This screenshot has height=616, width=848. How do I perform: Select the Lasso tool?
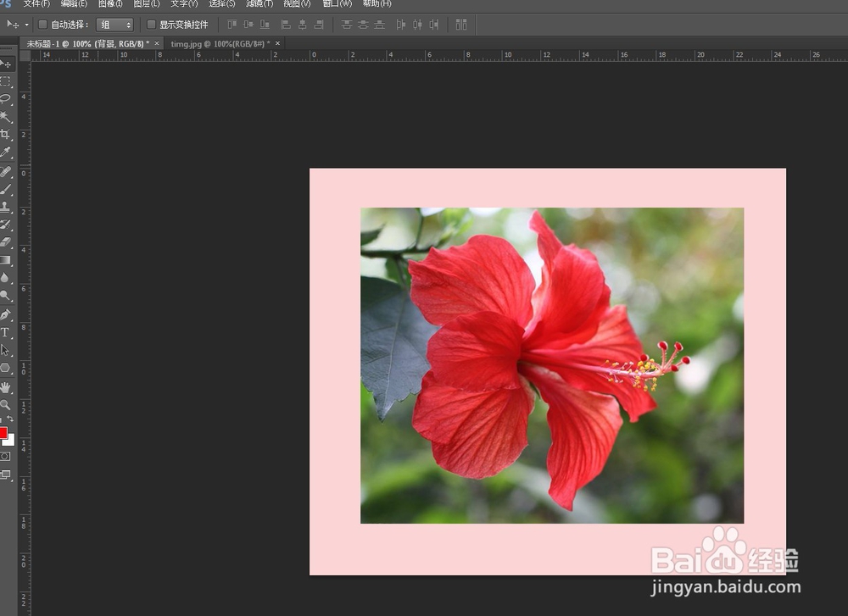coord(5,99)
